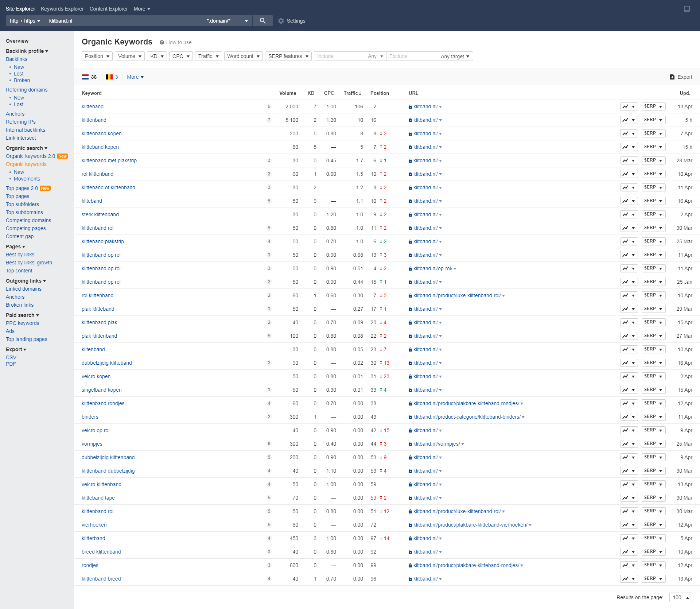
Task: Open history chart for kliteband row
Action: click(629, 201)
